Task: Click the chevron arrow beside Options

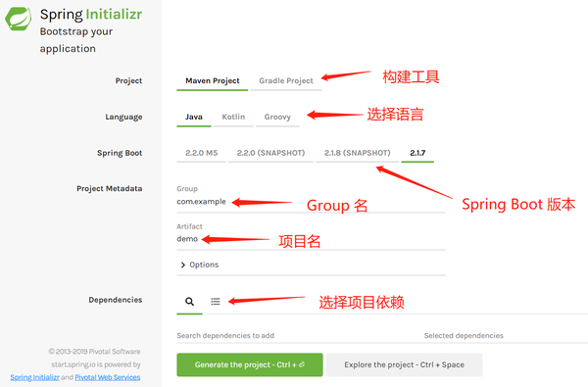Action: point(182,265)
